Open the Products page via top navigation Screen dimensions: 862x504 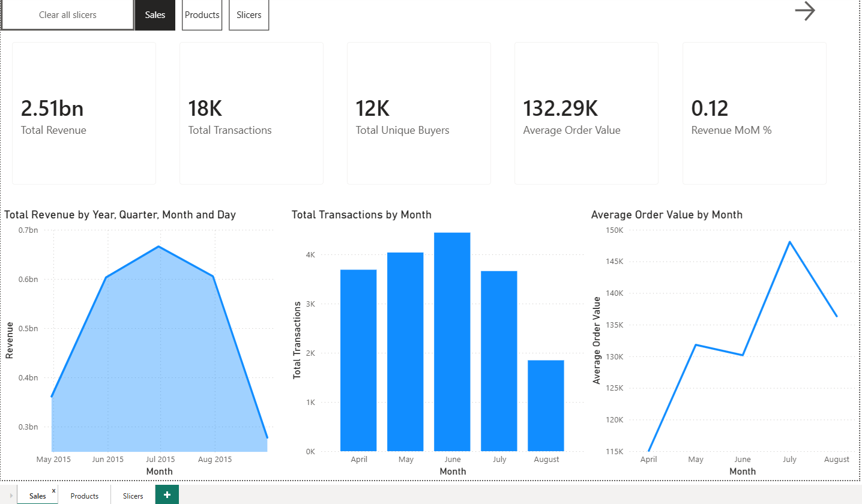[x=202, y=14]
